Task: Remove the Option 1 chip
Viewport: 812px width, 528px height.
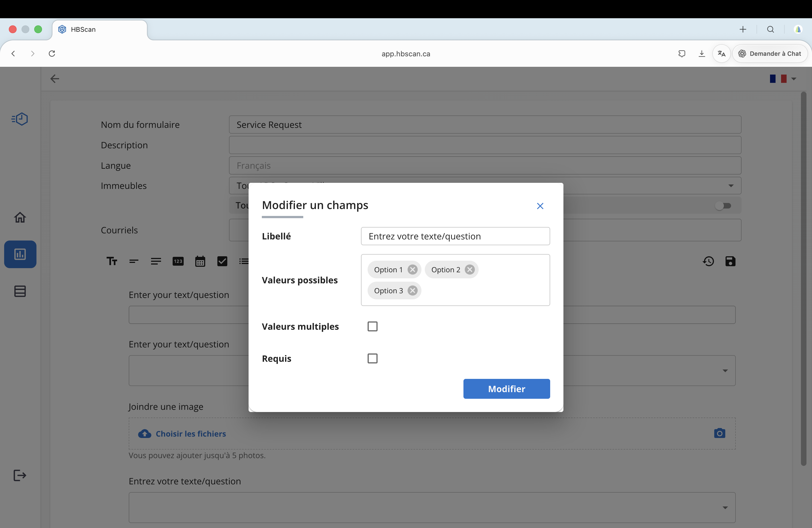Action: click(x=412, y=270)
